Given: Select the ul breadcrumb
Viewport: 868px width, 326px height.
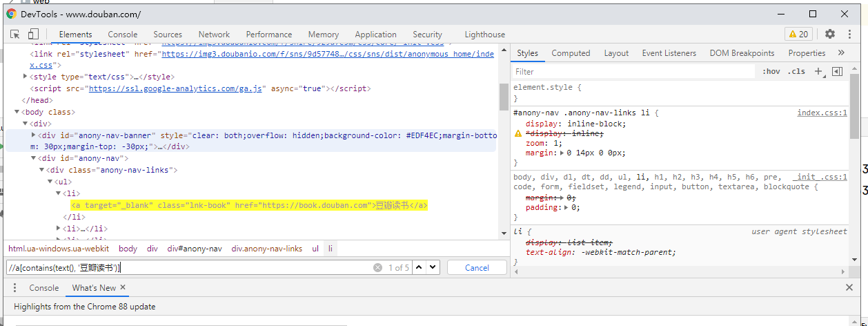Looking at the screenshot, I should coord(315,248).
